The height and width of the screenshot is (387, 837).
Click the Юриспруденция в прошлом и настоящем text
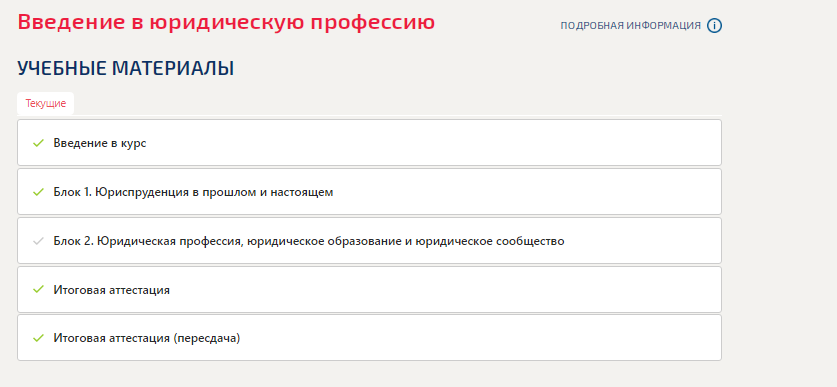tap(214, 192)
